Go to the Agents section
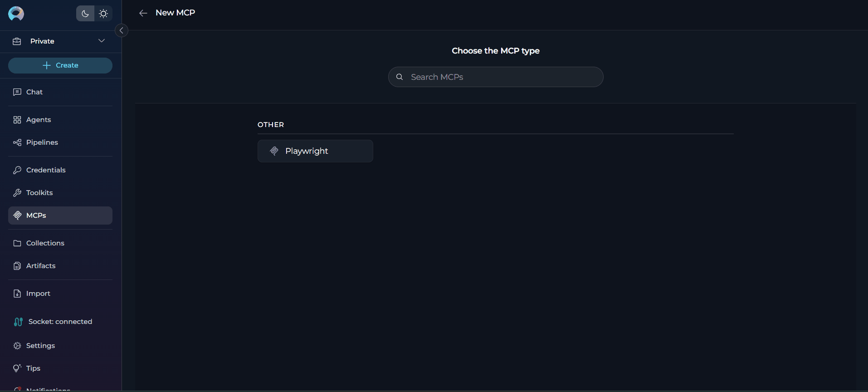Viewport: 868px width, 392px height. 39,120
